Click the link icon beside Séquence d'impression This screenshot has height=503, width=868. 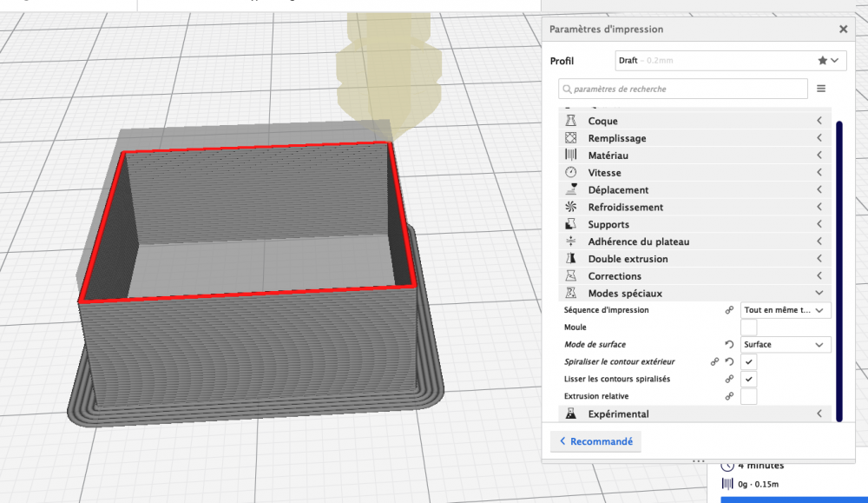(729, 310)
